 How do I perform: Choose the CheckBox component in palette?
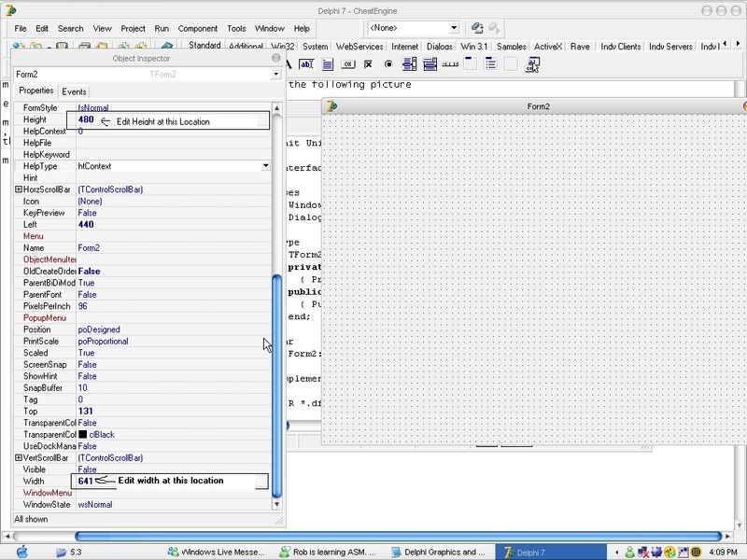[x=368, y=64]
